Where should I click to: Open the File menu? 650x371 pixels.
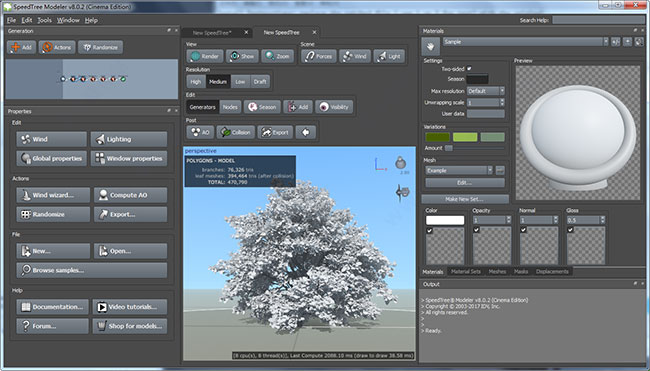click(x=11, y=20)
